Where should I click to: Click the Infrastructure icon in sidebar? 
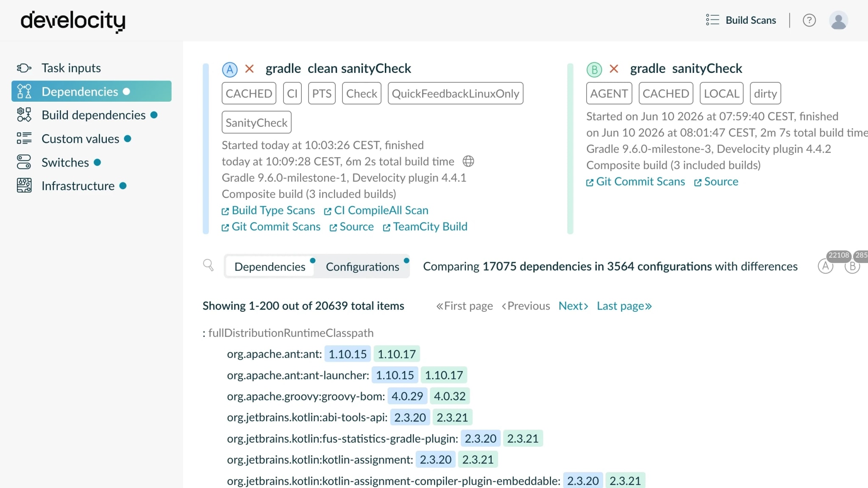[24, 186]
